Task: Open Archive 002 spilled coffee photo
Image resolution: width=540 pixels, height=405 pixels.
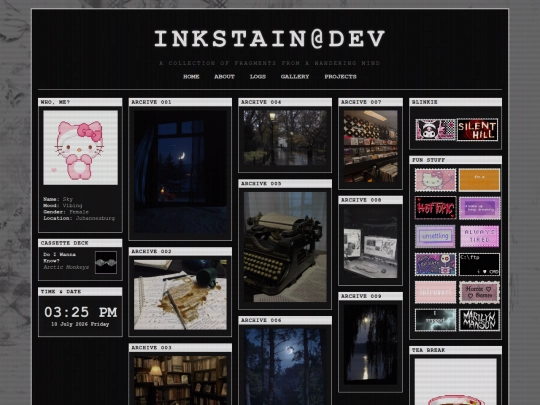Action: [180, 294]
